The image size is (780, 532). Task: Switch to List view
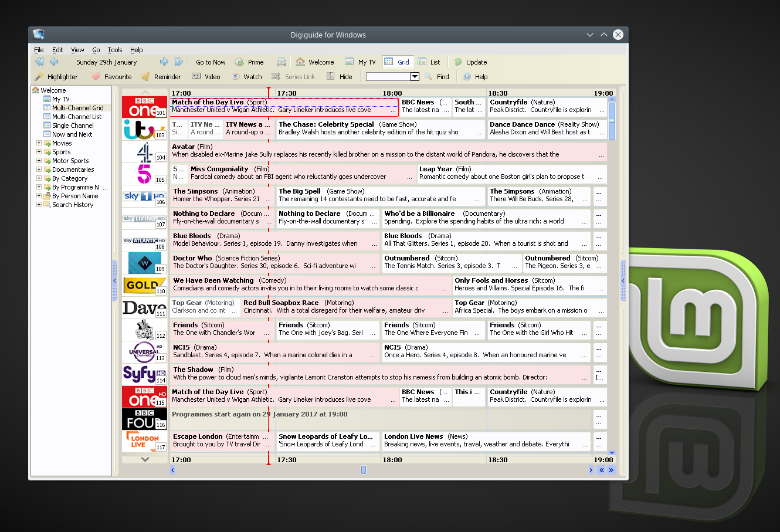[430, 62]
